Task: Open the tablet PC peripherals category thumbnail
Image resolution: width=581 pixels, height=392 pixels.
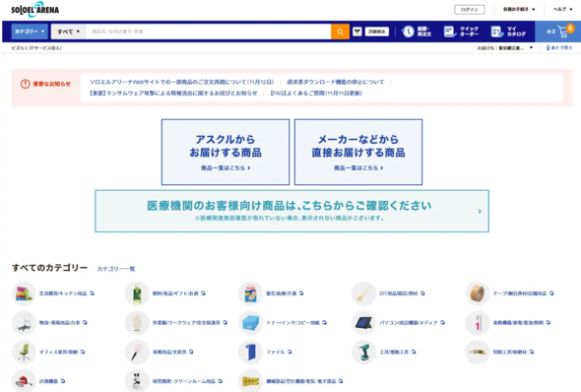Action: 364,322
